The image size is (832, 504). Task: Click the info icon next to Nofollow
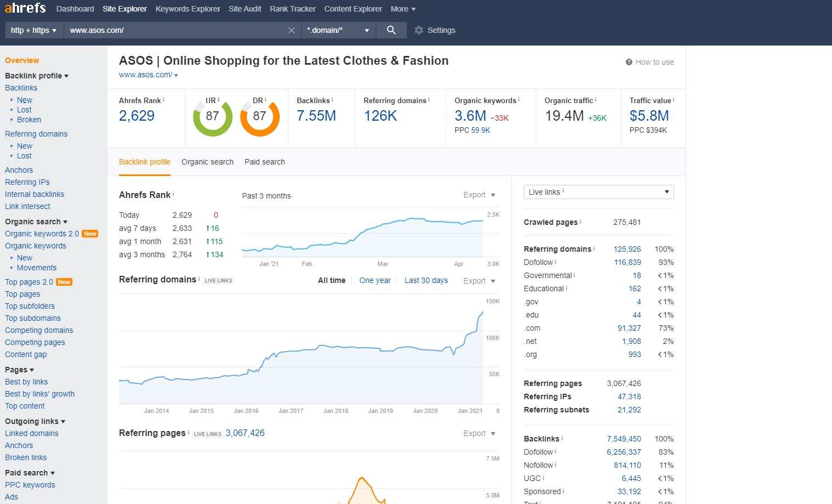[x=556, y=465]
